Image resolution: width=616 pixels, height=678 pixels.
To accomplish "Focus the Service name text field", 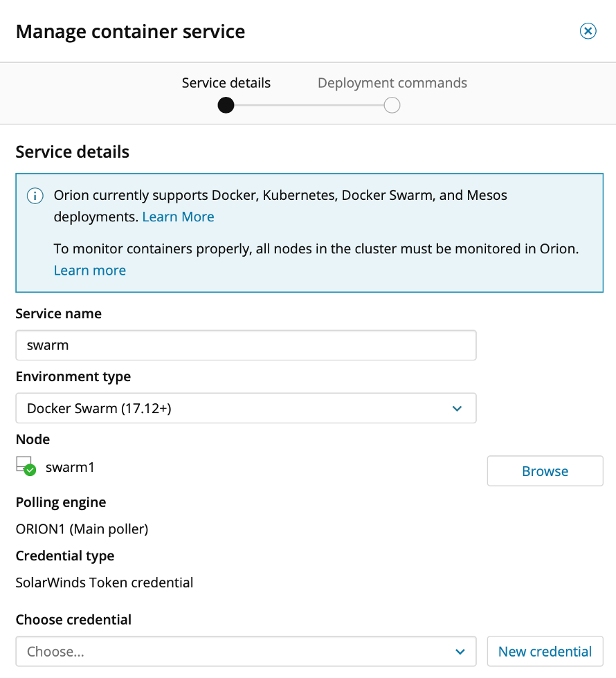I will (246, 345).
